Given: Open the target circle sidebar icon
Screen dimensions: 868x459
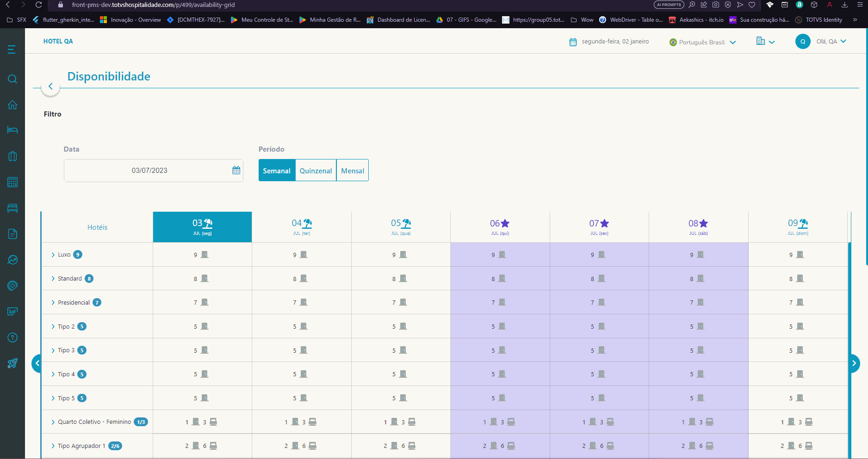Looking at the screenshot, I should click(x=12, y=286).
